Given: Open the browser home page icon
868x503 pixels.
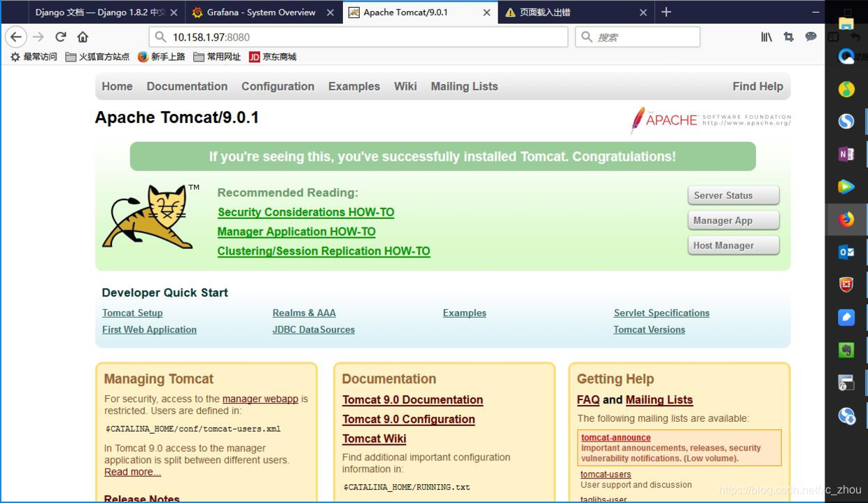Looking at the screenshot, I should click(83, 37).
